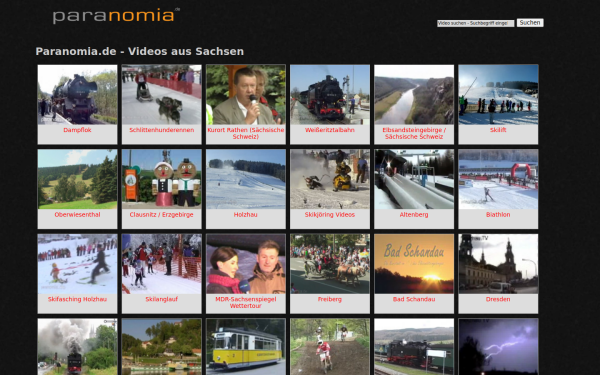Open the Altenberg bobsled track thumbnail
600x375 pixels.
414,179
